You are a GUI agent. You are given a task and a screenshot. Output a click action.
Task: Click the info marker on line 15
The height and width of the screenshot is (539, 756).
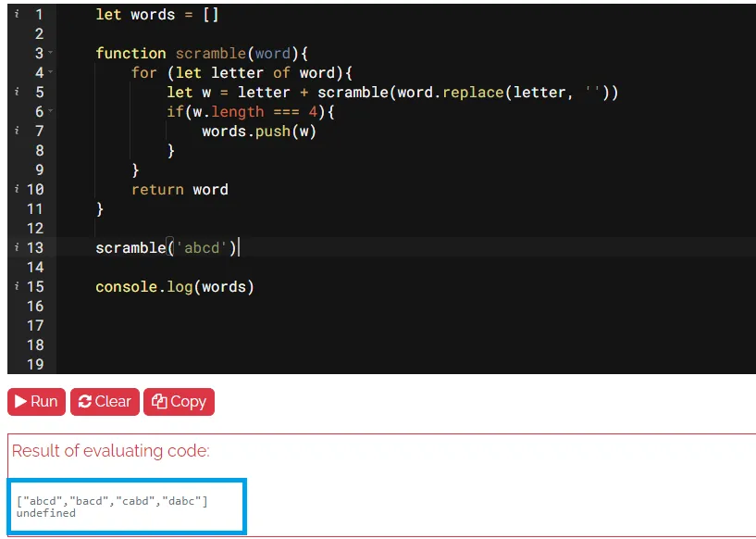(x=17, y=286)
